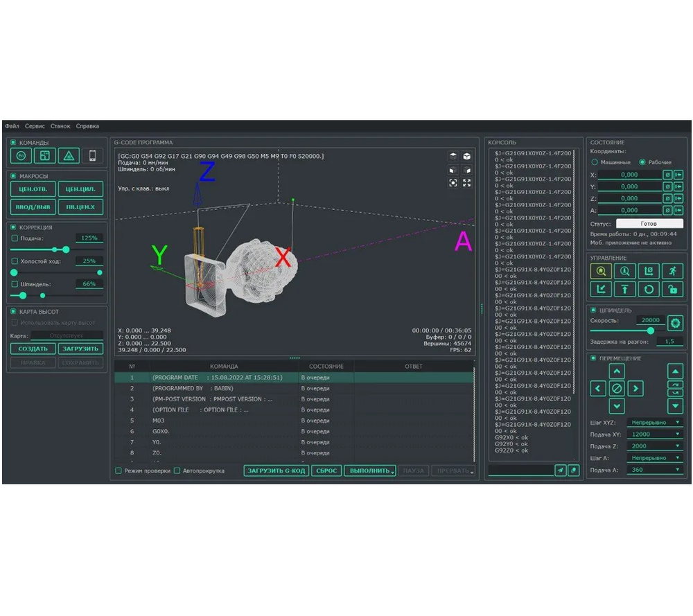This screenshot has height=616, width=693.
Task: Open the Шаг XYZ dropdown
Action: [x=654, y=422]
